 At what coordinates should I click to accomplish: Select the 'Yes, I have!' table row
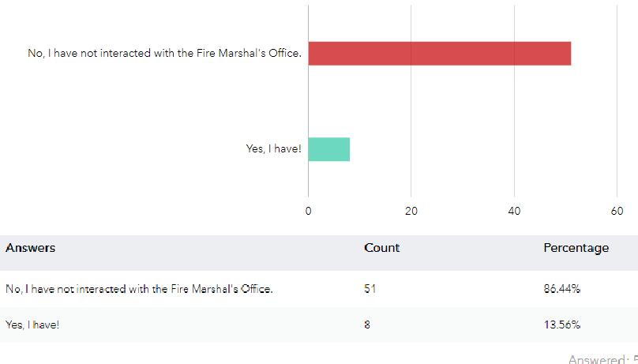[32, 325]
